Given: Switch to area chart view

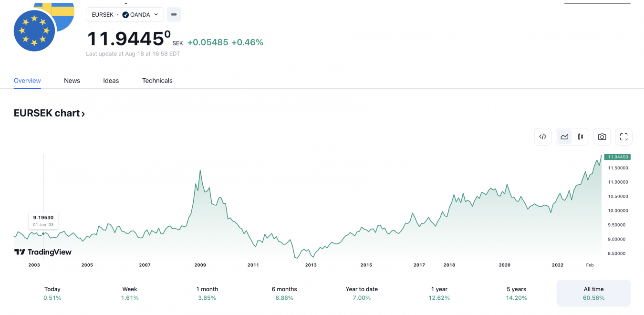Looking at the screenshot, I should click(564, 136).
